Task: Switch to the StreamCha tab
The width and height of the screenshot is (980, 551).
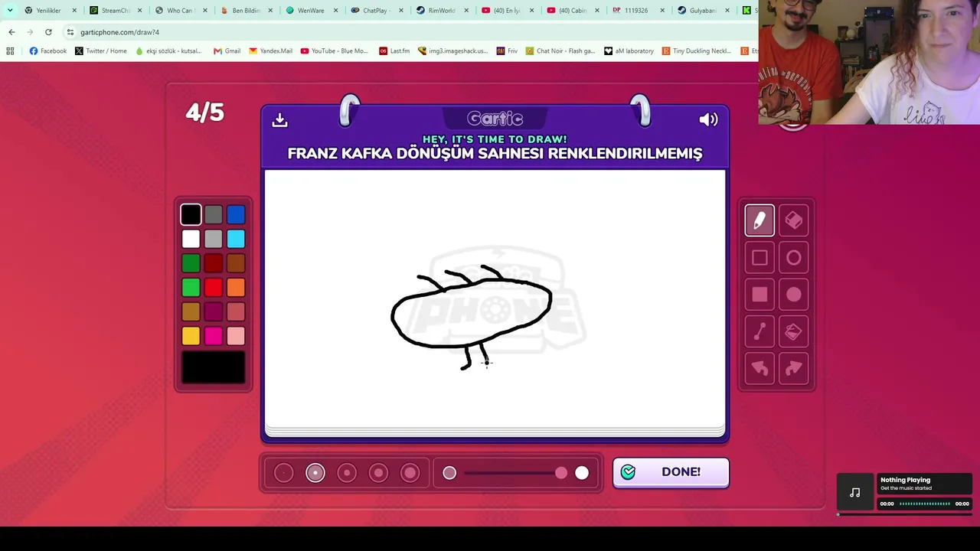Action: pyautogui.click(x=116, y=10)
